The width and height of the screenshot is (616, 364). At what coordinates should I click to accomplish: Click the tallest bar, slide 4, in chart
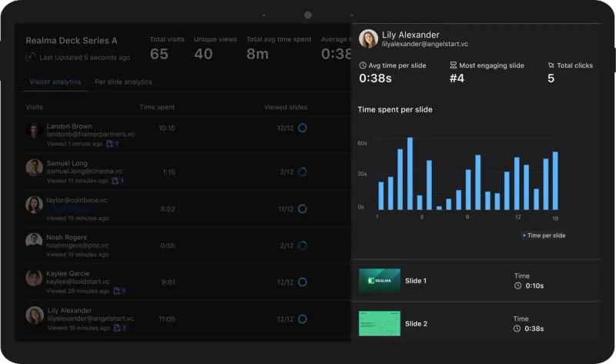410,174
